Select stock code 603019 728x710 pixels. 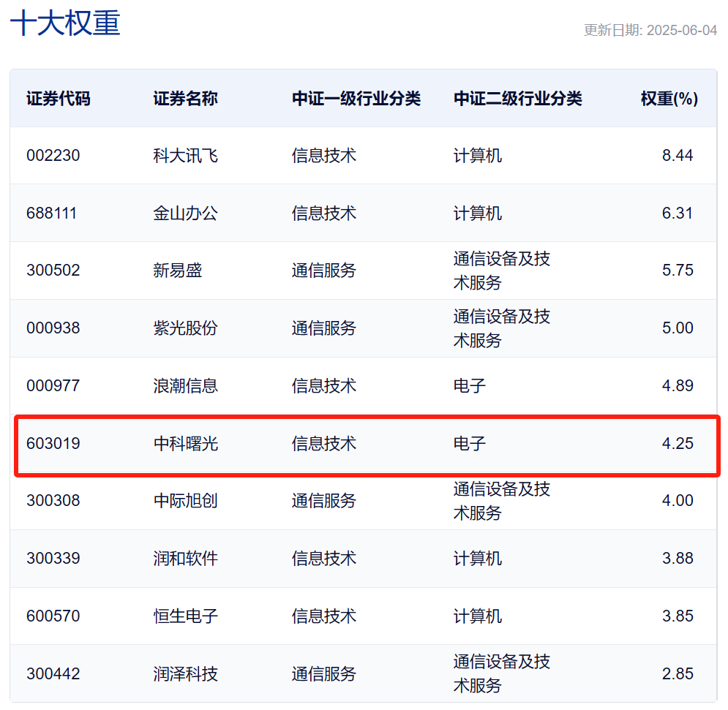coord(53,444)
